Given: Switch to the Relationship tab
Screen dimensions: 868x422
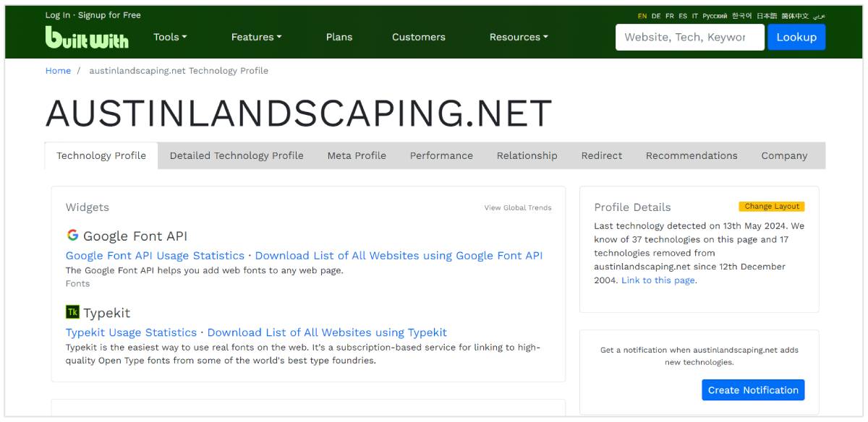Looking at the screenshot, I should (x=527, y=155).
